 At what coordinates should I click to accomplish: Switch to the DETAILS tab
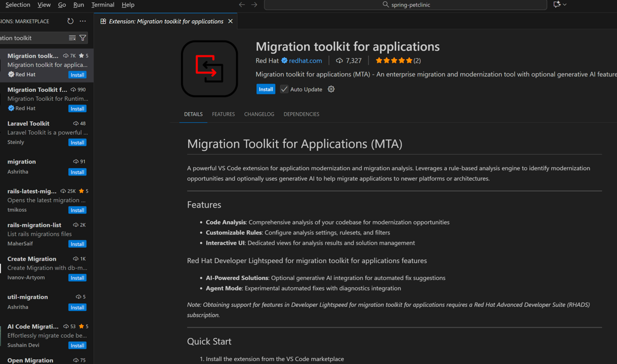pyautogui.click(x=193, y=114)
